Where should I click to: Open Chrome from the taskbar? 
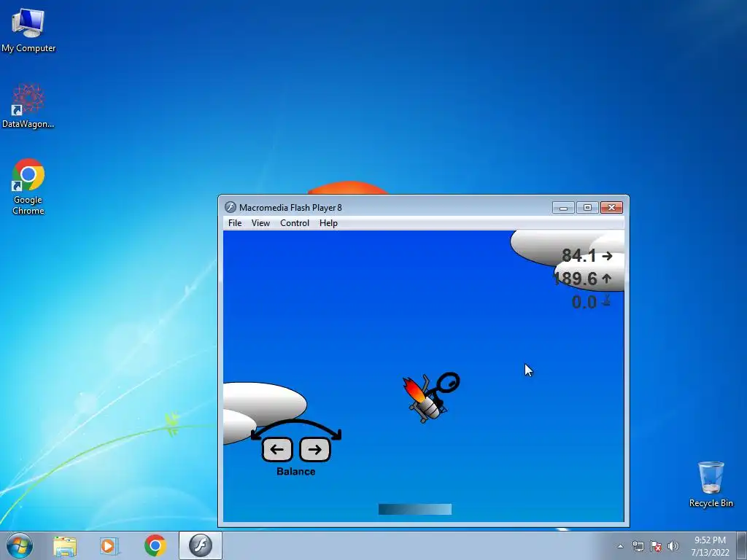(155, 545)
